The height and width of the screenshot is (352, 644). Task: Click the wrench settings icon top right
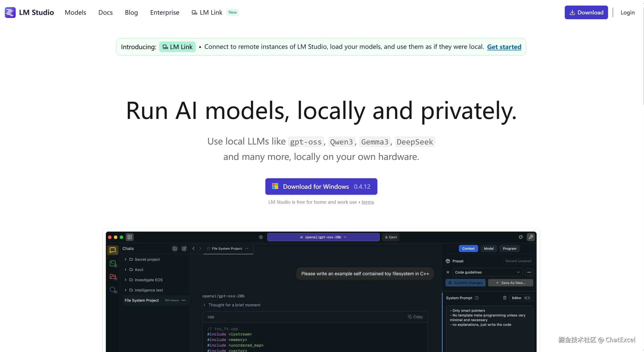point(531,237)
